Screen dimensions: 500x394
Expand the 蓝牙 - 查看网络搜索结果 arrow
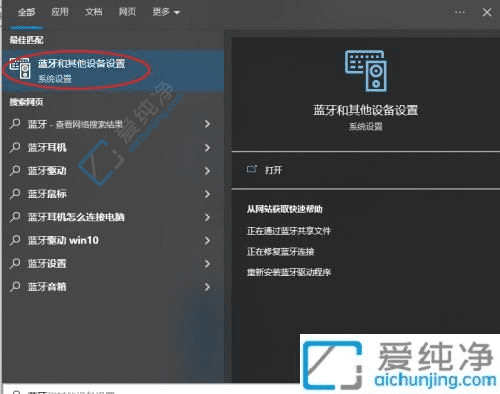tap(207, 124)
